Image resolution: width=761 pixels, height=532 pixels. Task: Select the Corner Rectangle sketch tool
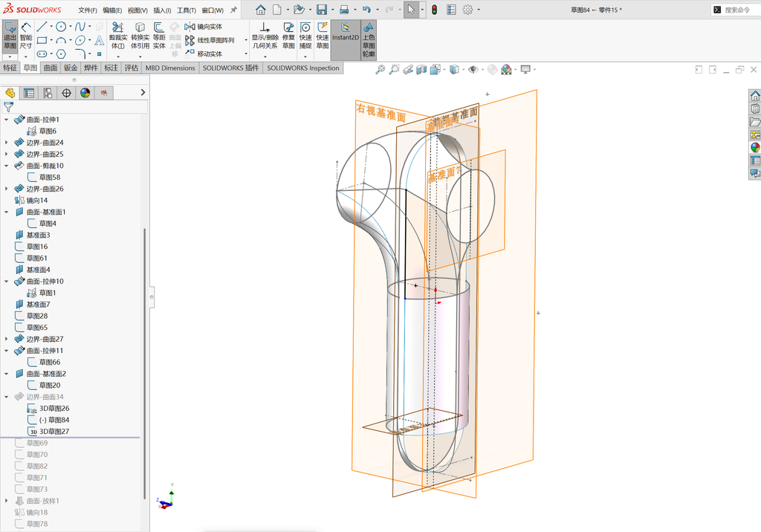pyautogui.click(x=42, y=40)
